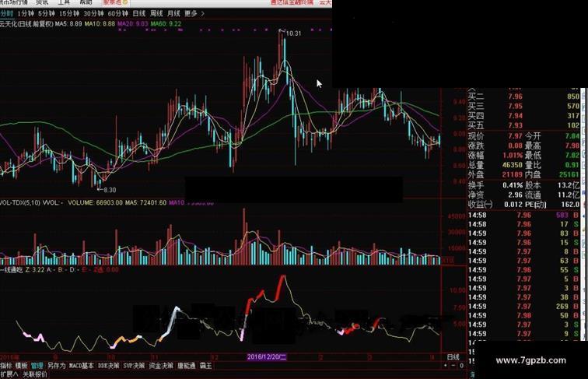Click the MA10: 8.88 indicator label
This screenshot has width=588, height=379.
(x=100, y=23)
